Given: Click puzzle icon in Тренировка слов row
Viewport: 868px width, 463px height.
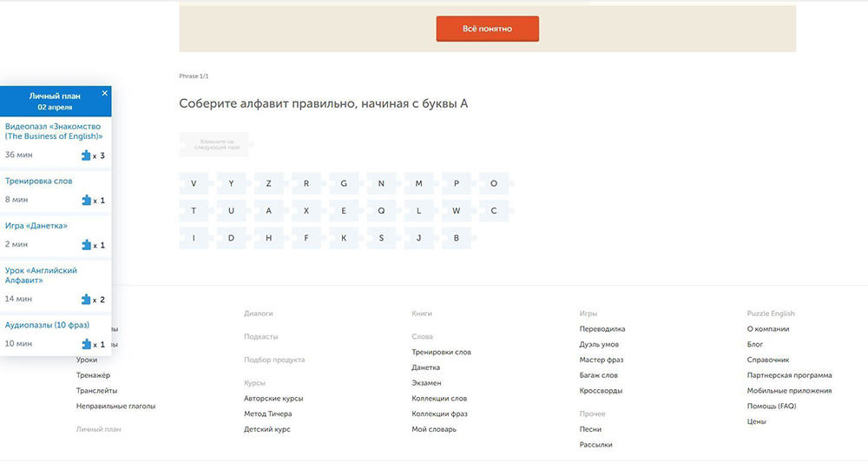Looking at the screenshot, I should [86, 200].
